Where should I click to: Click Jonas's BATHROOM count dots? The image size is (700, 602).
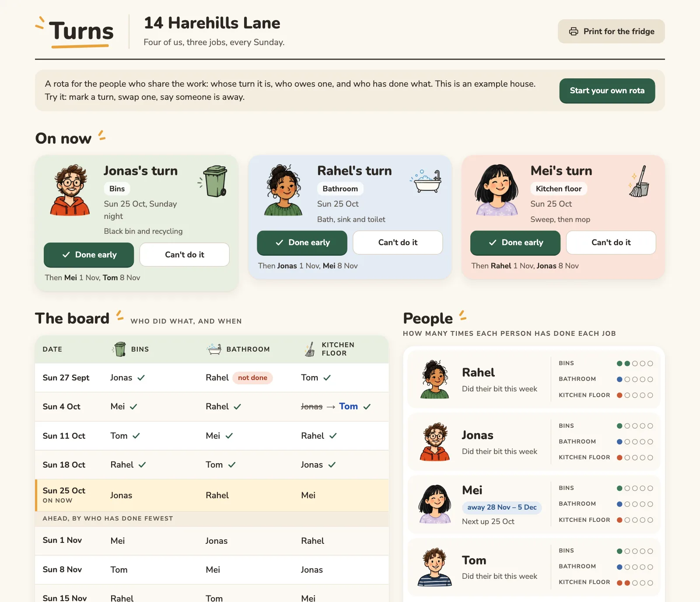635,442
